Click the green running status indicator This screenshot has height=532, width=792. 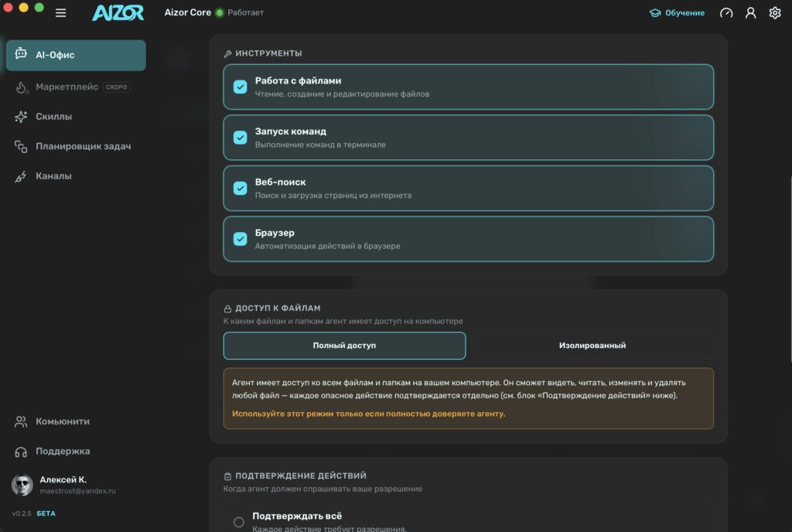(219, 12)
